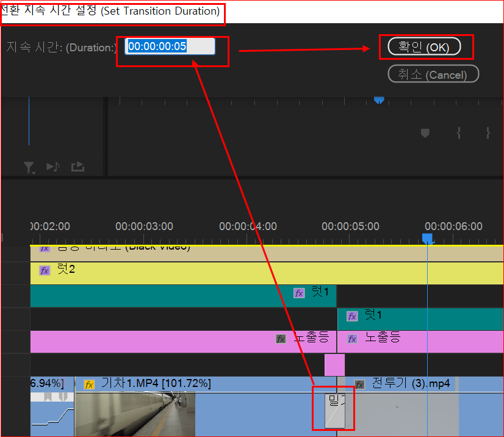504x437 pixels.
Task: Select the 밀기 transition between the clips
Action: click(335, 411)
